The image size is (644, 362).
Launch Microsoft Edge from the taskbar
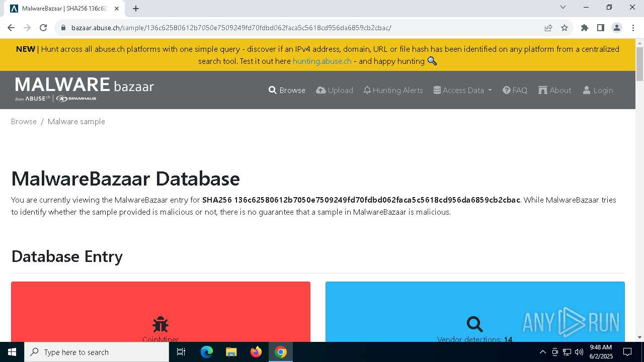(x=207, y=352)
